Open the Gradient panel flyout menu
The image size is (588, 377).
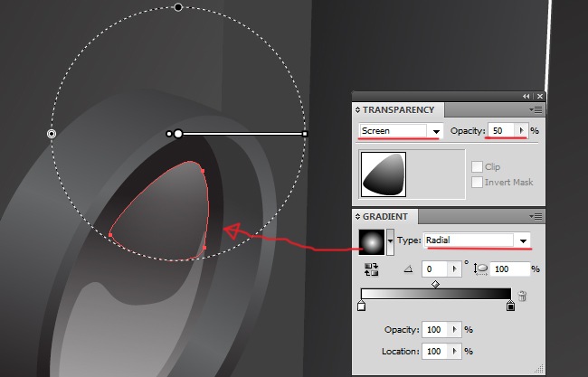(536, 217)
